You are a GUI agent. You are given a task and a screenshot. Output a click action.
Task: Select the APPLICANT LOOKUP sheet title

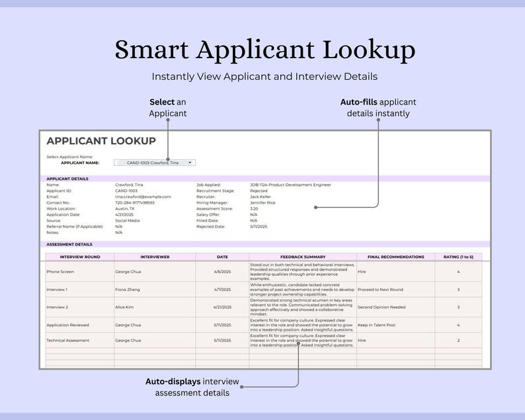click(101, 141)
